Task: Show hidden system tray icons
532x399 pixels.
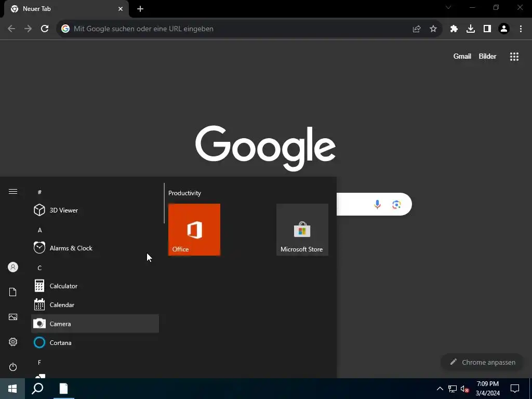Action: 440,389
